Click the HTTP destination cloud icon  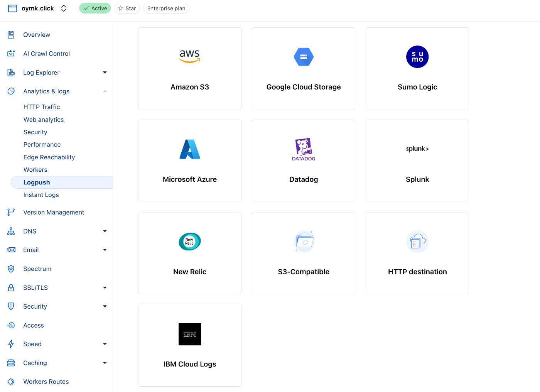417,242
